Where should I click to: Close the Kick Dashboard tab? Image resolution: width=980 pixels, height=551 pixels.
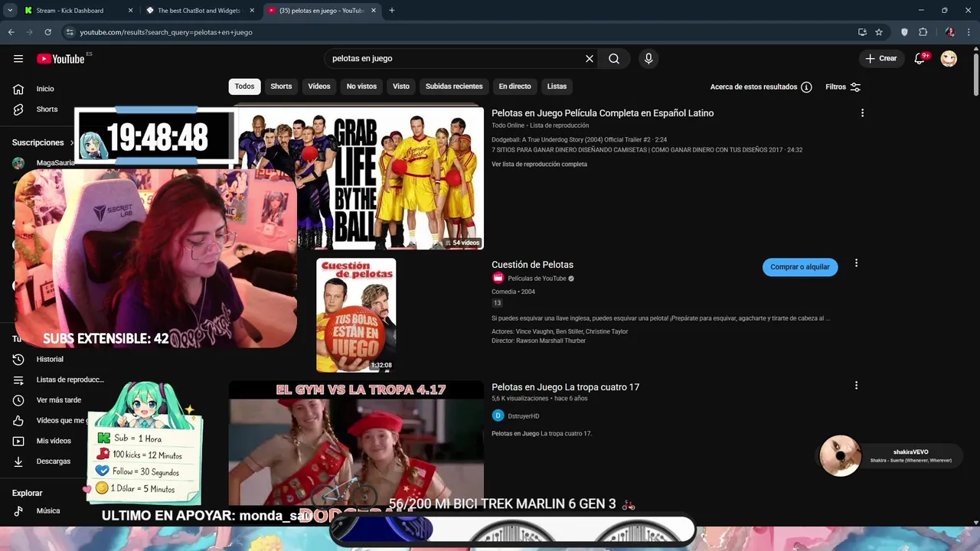pyautogui.click(x=130, y=11)
